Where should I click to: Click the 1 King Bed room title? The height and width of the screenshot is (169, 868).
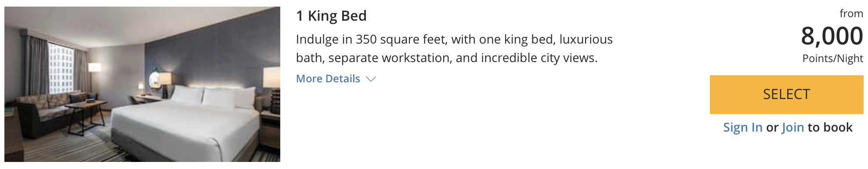331,16
